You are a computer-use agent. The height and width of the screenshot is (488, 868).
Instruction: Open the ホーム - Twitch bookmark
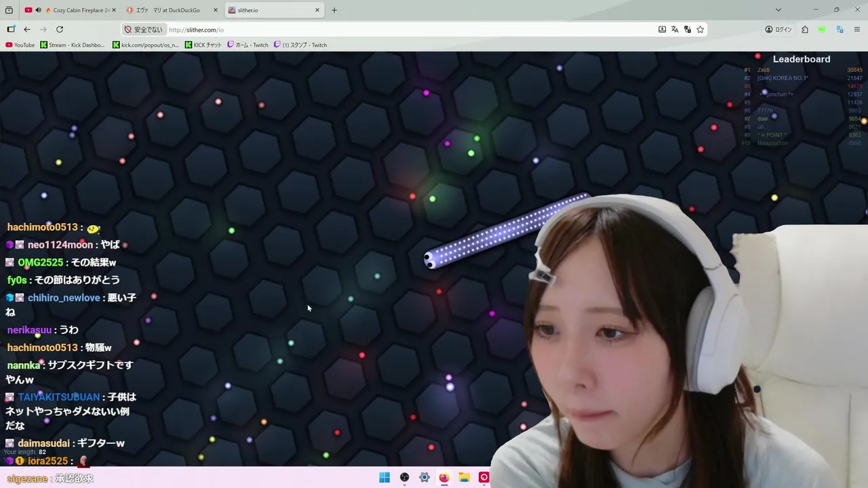248,45
